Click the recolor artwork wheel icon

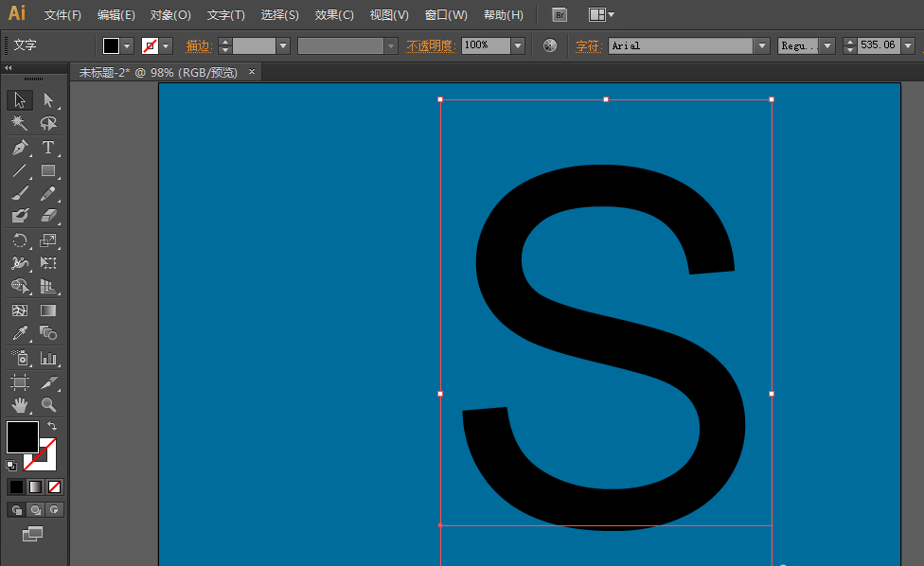click(x=550, y=45)
